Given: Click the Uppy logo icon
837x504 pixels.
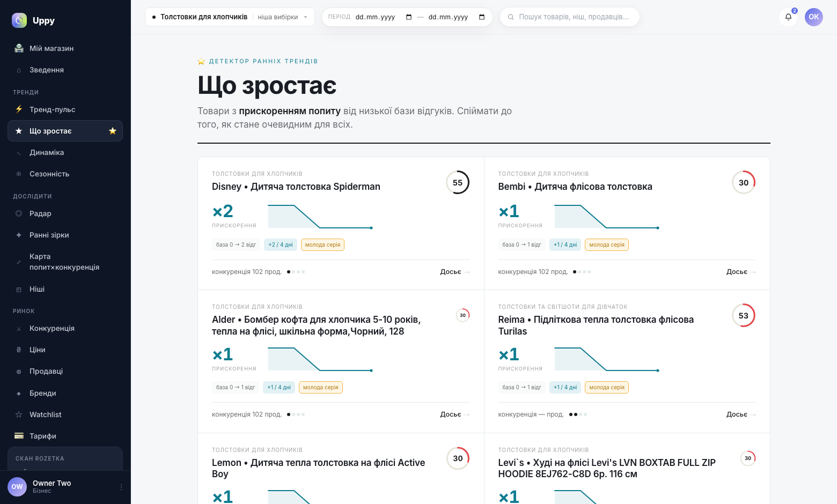Looking at the screenshot, I should tap(19, 20).
